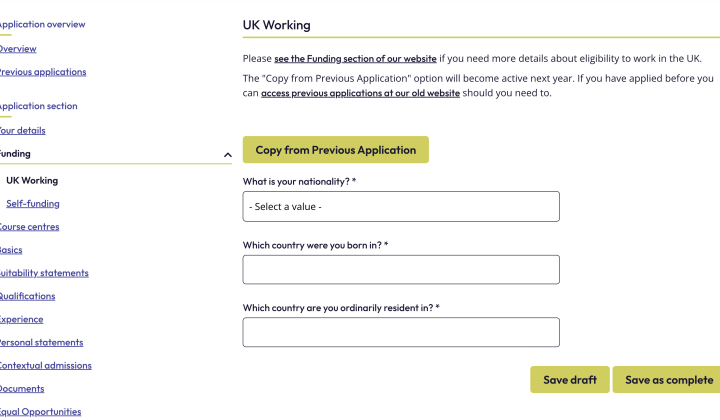Click the Save draft button

(570, 380)
